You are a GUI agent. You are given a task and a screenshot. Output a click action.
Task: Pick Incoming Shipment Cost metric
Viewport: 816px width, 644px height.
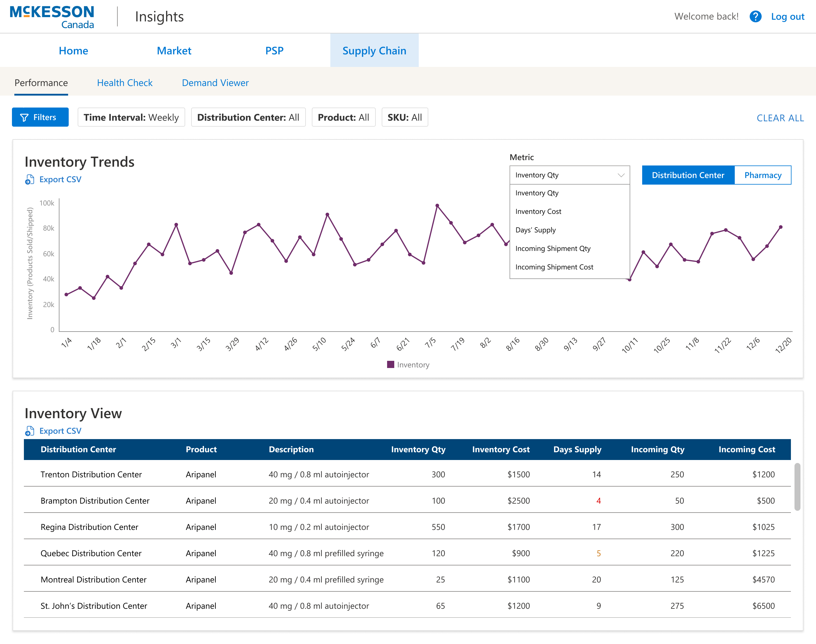coord(554,267)
